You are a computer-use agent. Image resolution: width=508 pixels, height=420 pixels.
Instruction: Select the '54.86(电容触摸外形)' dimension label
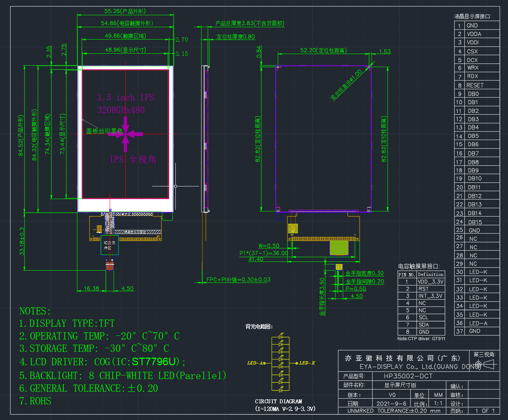point(127,23)
